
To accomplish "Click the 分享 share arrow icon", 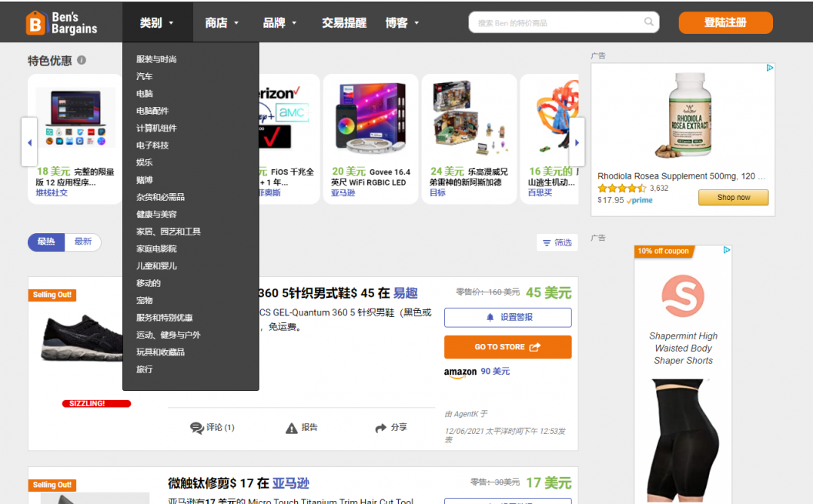I will click(x=380, y=428).
